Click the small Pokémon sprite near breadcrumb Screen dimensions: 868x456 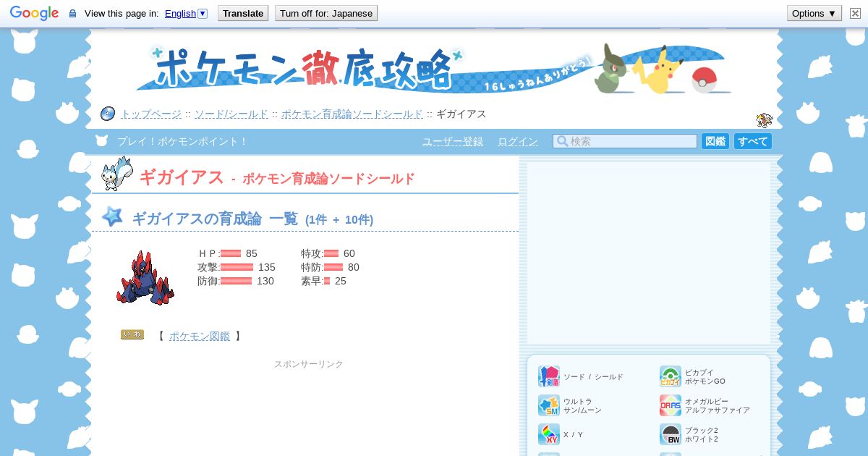[764, 120]
